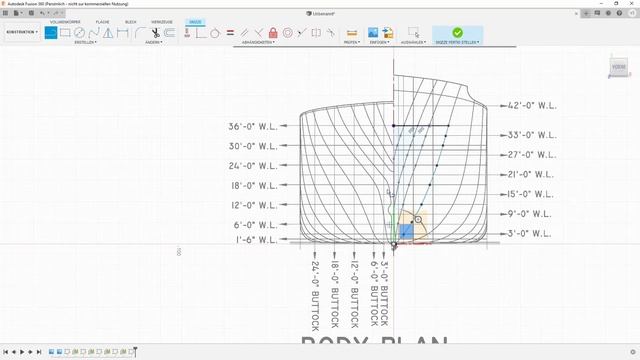Jump to timeline beginning

coord(5,352)
